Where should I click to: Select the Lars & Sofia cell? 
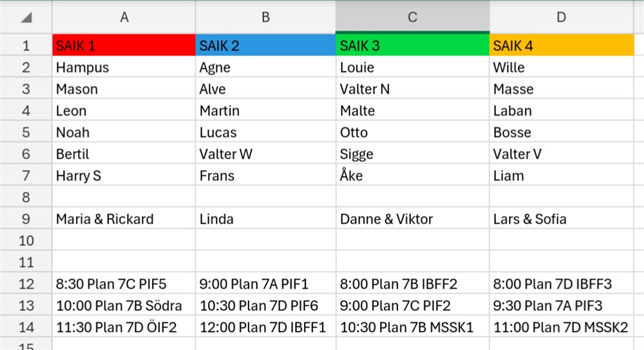(x=562, y=219)
